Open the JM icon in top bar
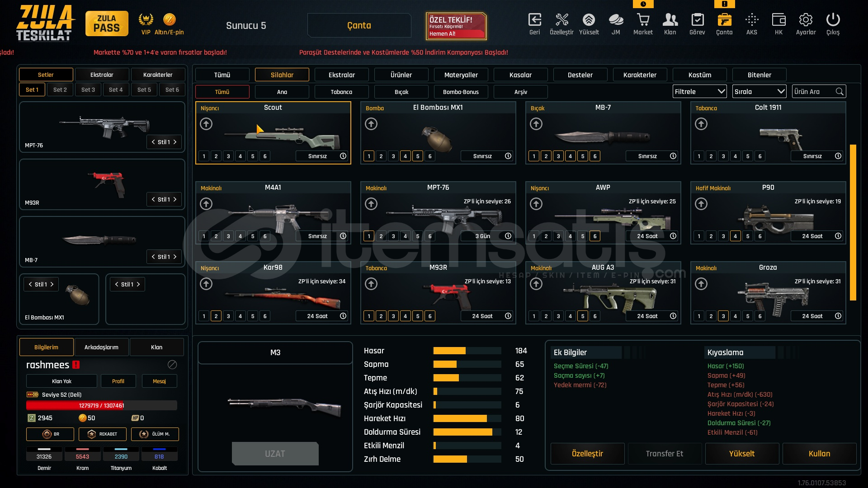 [616, 20]
